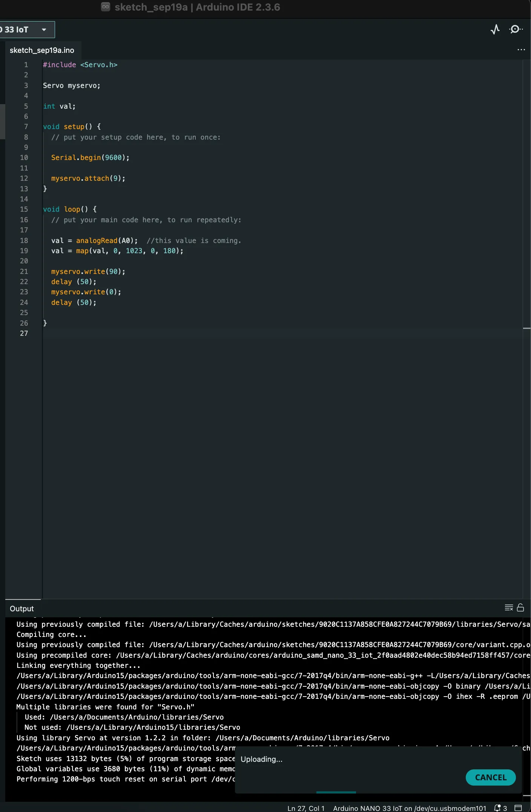This screenshot has height=812, width=531.
Task: Click the editor vertical scrollbar marker
Action: pyautogui.click(x=526, y=329)
